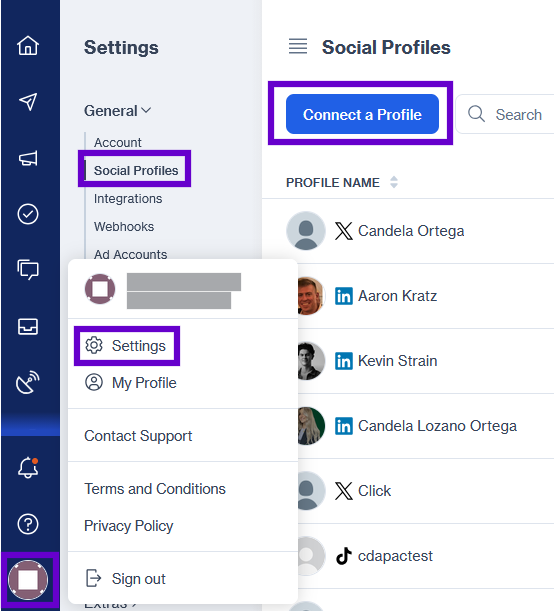Screen dimensions: 554x611
Task: Click the LinkedIn logo beside Kevin Strain
Action: 344,361
